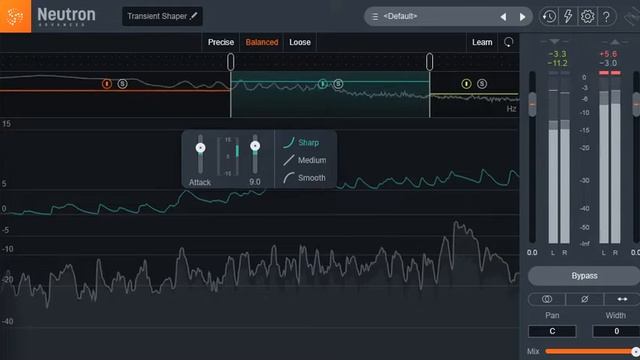Open settings gear icon
The image size is (640, 360).
pyautogui.click(x=587, y=16)
